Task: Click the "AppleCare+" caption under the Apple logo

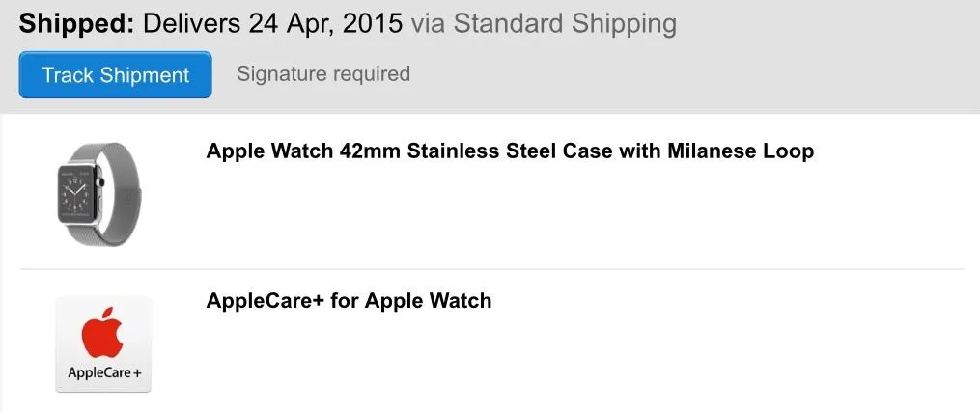Action: point(103,372)
